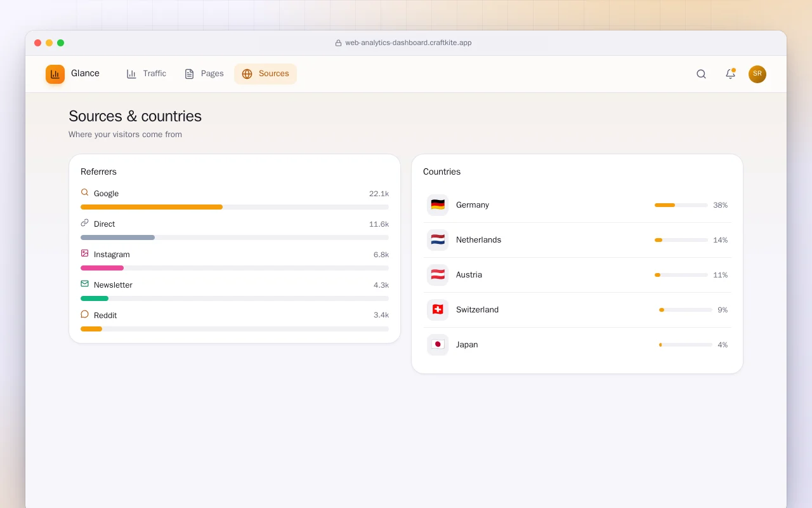Open the search magnifier icon
The image size is (812, 508).
701,74
